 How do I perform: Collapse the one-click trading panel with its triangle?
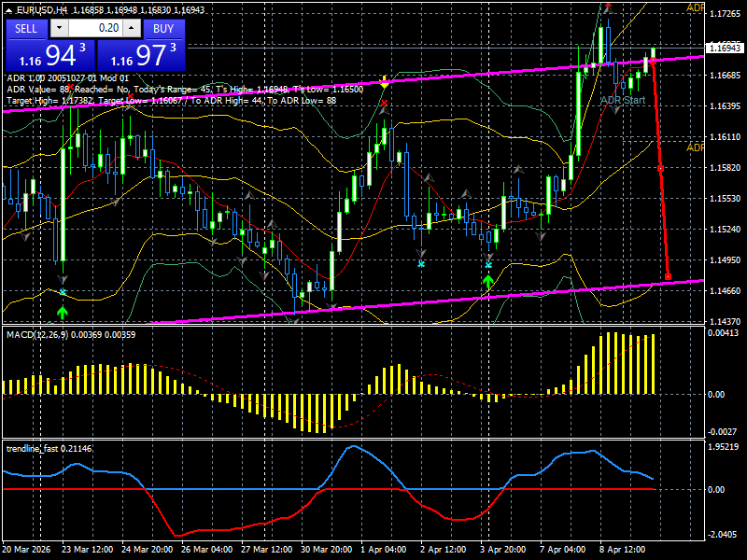point(7,7)
